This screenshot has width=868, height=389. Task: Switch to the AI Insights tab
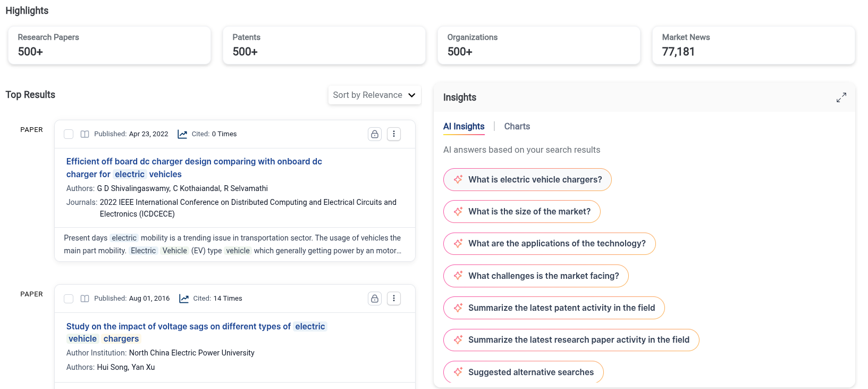tap(464, 127)
